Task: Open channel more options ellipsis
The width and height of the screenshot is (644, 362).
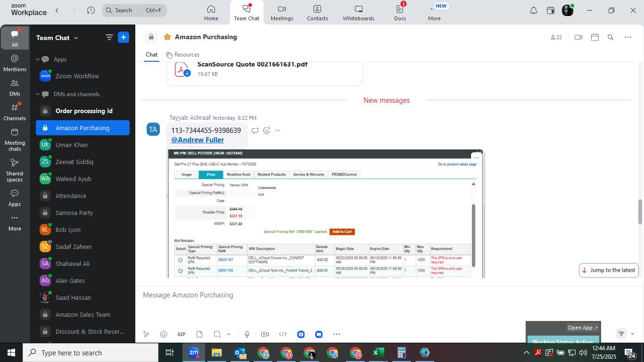Action: coord(628,37)
